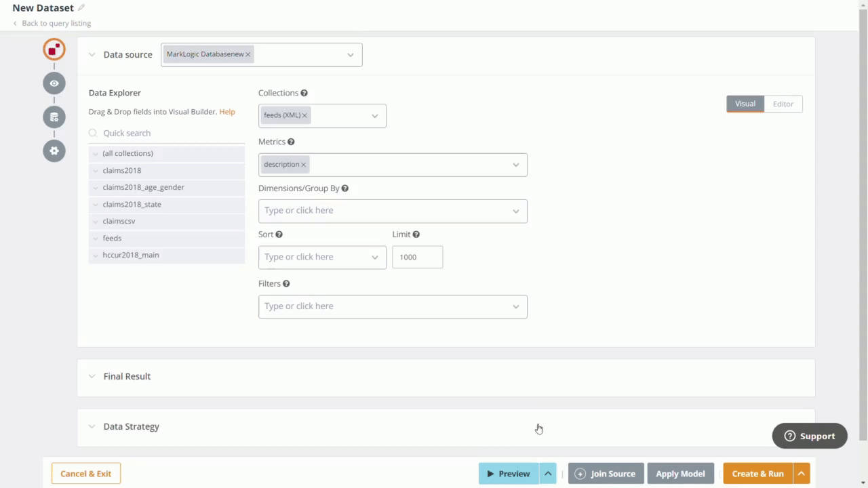
Task: Switch to Visual builder mode
Action: tap(745, 104)
